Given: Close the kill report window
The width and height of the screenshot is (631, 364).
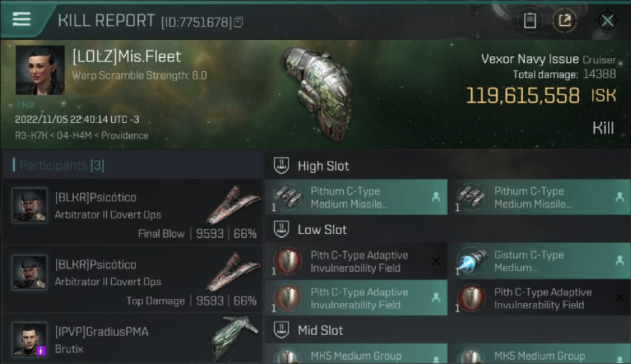Looking at the screenshot, I should [607, 20].
